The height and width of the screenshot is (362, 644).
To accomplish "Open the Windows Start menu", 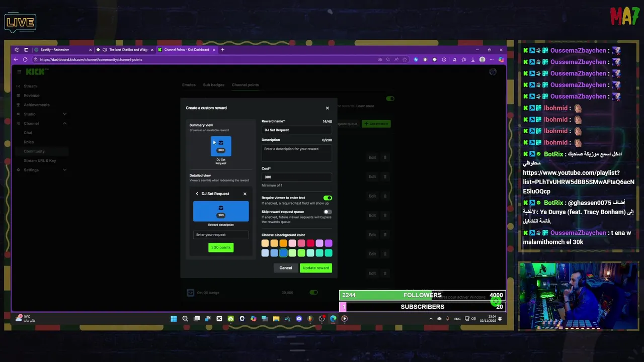I will 174,318.
